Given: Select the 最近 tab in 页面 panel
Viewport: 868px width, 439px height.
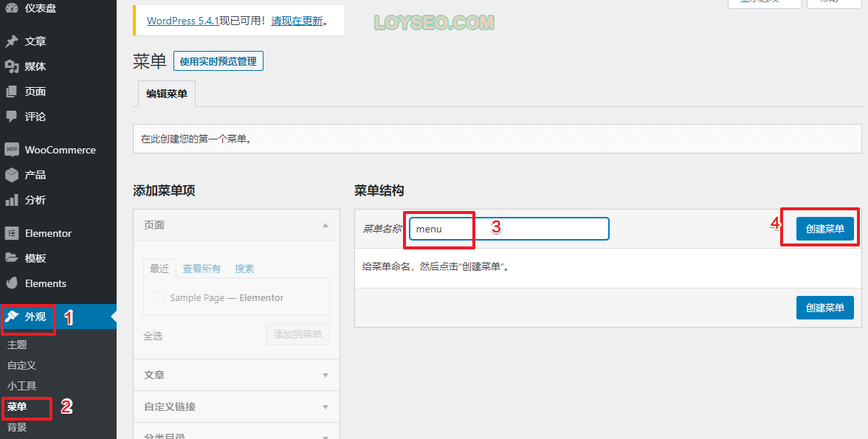Looking at the screenshot, I should (159, 269).
